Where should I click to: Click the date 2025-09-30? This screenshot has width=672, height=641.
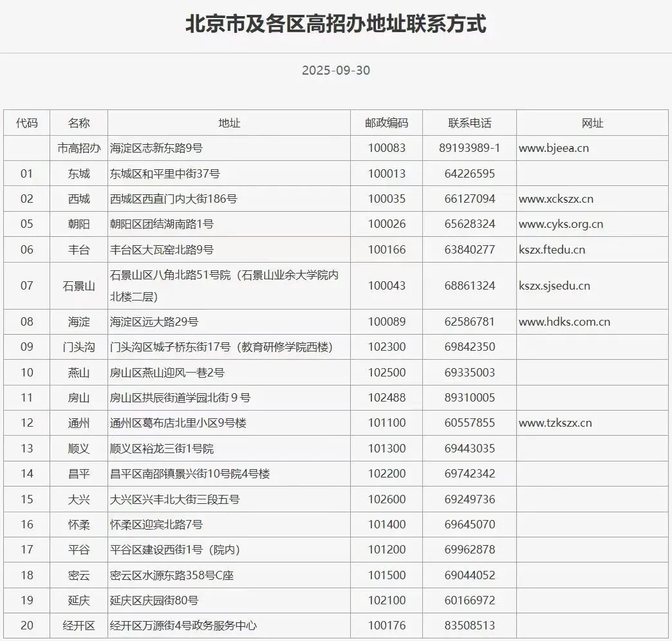point(335,70)
